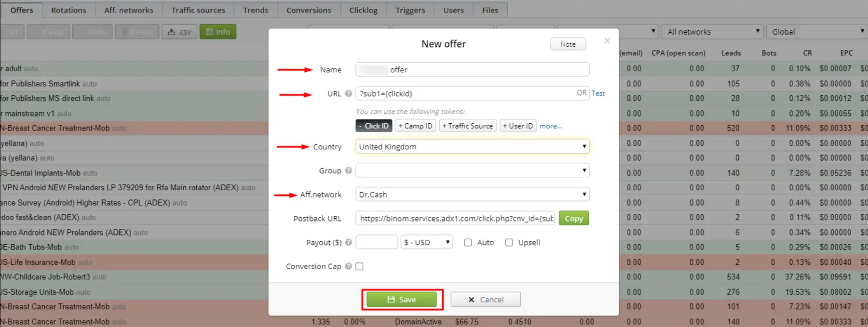Viewport: 868px width, 327px height.
Task: Open the Users tab
Action: click(454, 10)
